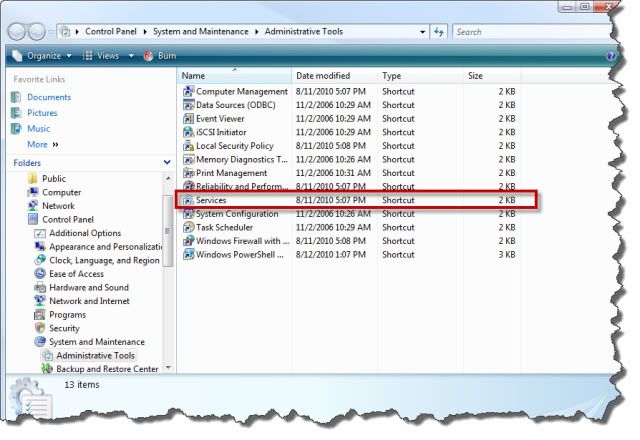640x440 pixels.
Task: Click the Music favorite link icon
Action: 16,129
